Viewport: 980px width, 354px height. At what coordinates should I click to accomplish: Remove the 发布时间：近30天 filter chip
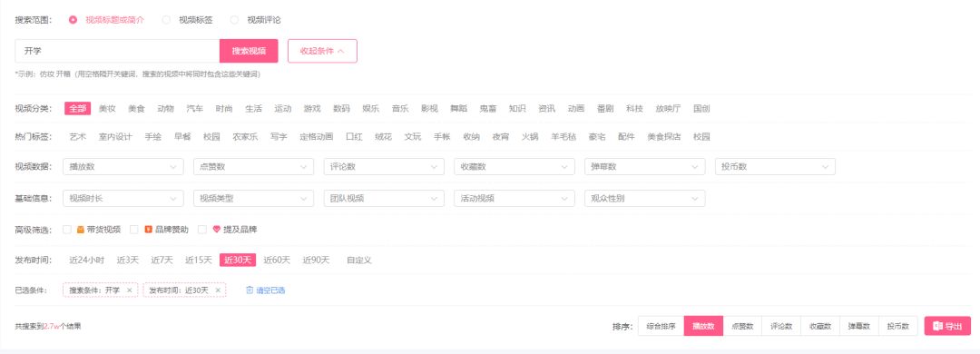coord(218,290)
